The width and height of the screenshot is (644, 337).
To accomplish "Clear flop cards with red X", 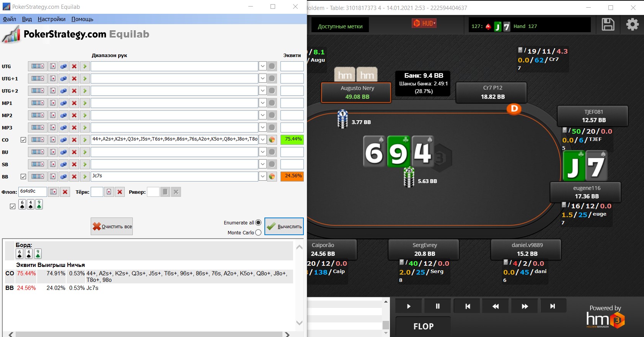I will pyautogui.click(x=65, y=192).
